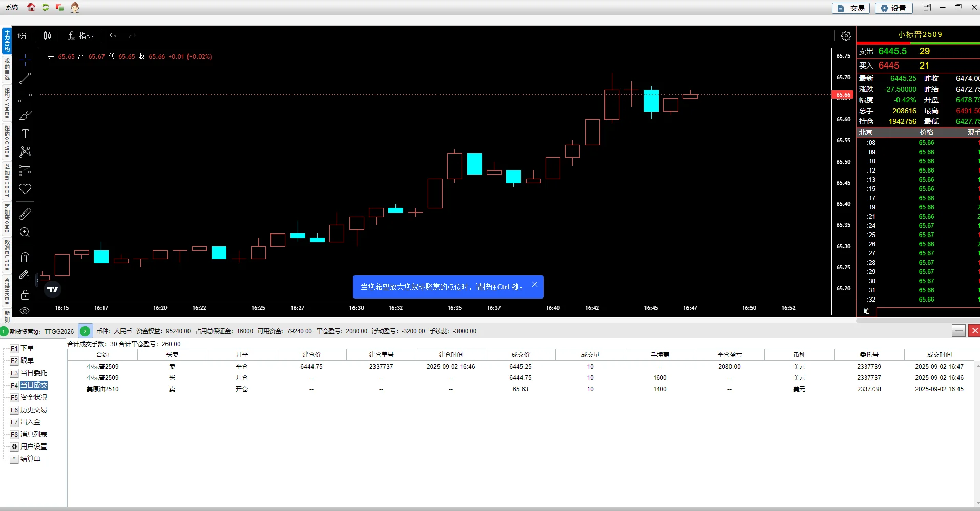The height and width of the screenshot is (511, 980).
Task: Switch to the 芝加哥CBOT side tab
Action: [7, 181]
